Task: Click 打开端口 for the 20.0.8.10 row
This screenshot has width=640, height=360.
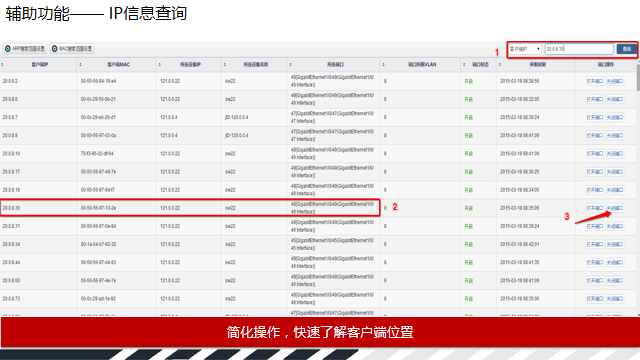Action: [x=594, y=154]
